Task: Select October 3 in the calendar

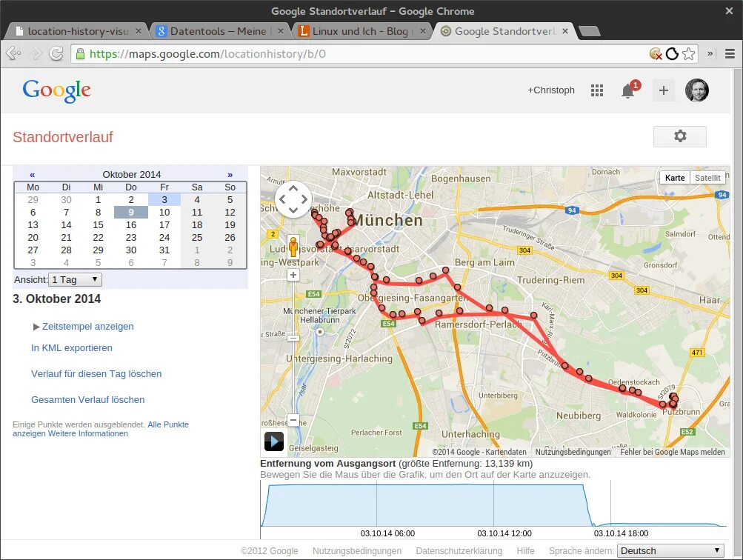Action: point(164,199)
